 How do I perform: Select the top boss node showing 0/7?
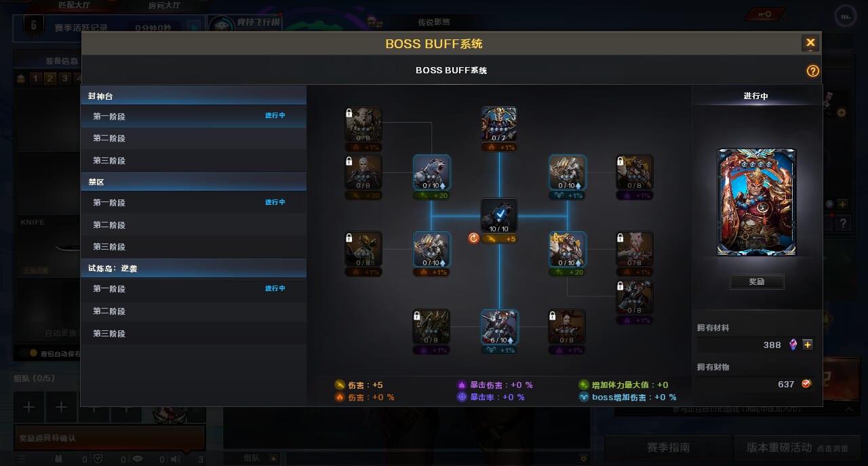499,125
